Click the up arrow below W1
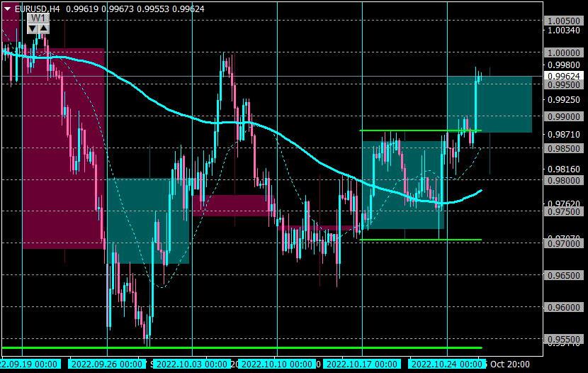The height and width of the screenshot is (373, 588). [x=44, y=28]
